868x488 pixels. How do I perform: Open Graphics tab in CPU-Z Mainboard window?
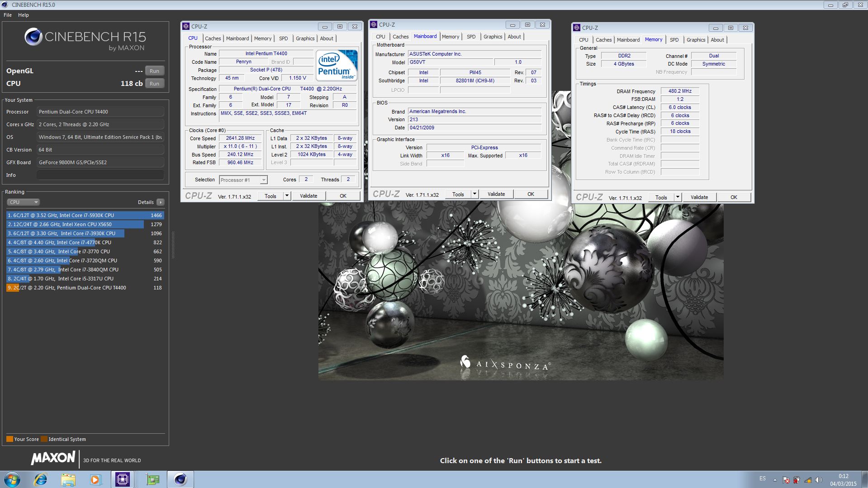(x=493, y=37)
